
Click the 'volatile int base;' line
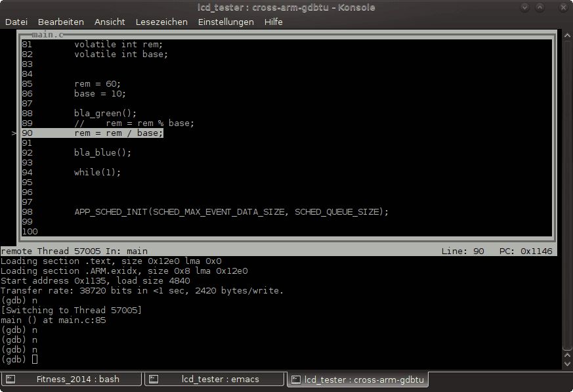(121, 54)
